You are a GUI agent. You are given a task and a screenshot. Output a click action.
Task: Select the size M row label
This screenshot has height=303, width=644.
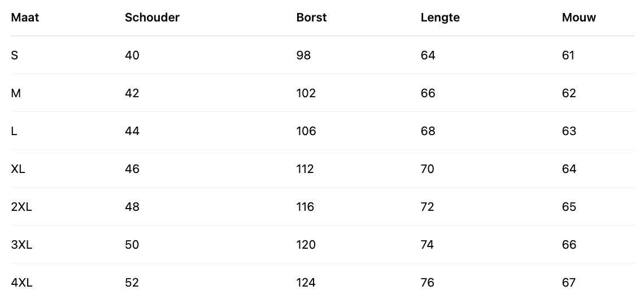click(16, 93)
